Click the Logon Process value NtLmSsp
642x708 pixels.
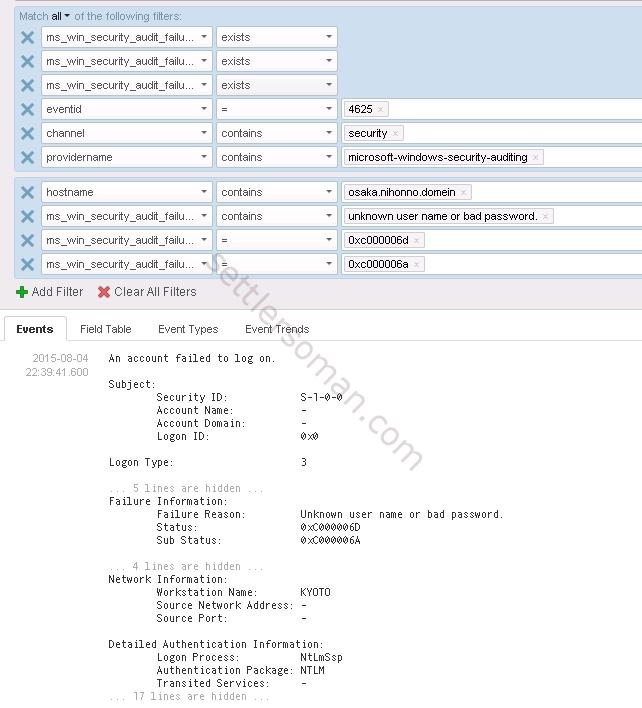click(x=321, y=657)
